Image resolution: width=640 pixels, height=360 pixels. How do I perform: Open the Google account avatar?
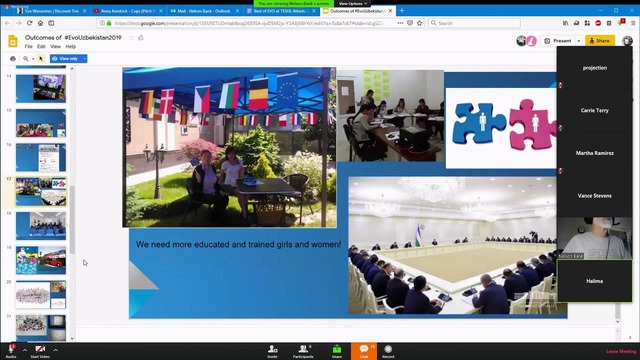coord(627,41)
